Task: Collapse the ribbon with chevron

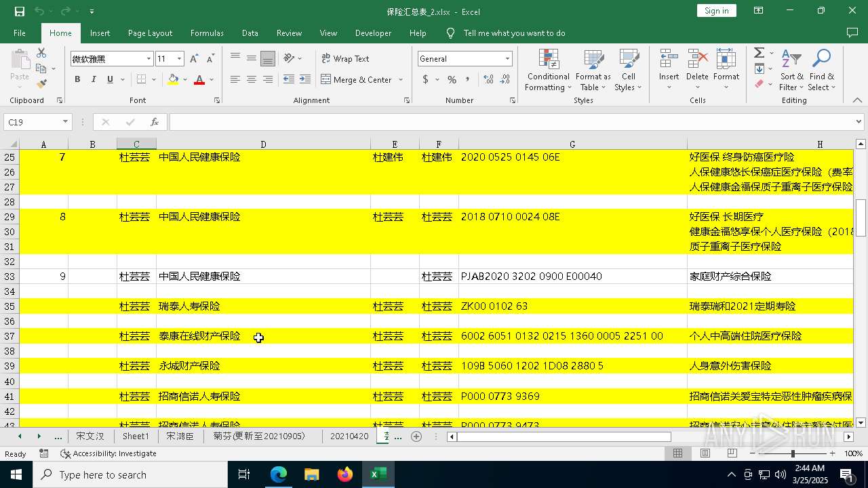Action: point(857,100)
